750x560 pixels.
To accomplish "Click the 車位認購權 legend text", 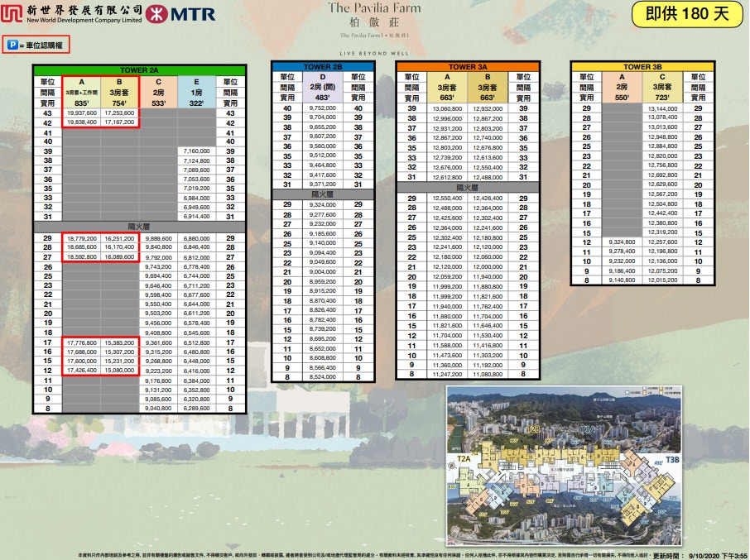I will (x=45, y=45).
